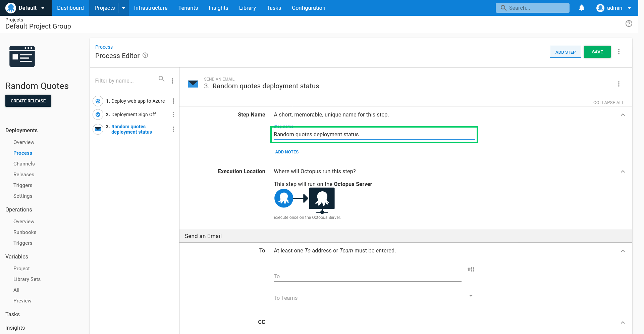Open Tasks section in sidebar

tap(12, 314)
